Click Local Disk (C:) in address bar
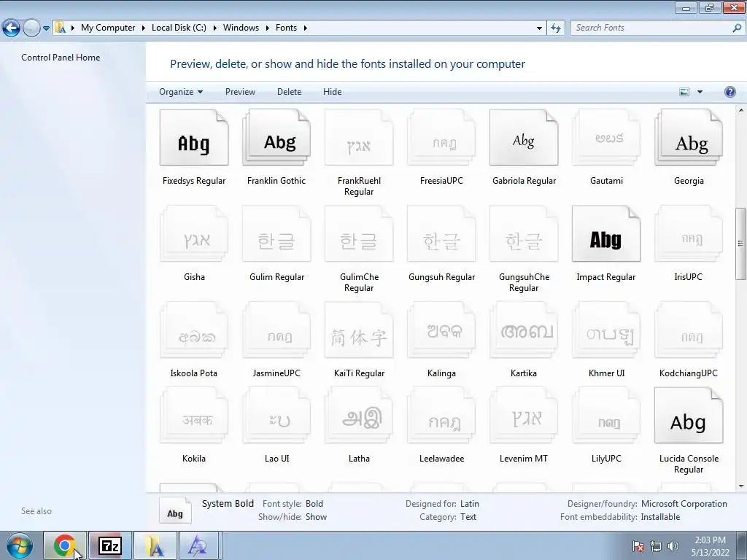Viewport: 747px width, 560px height. tap(179, 28)
